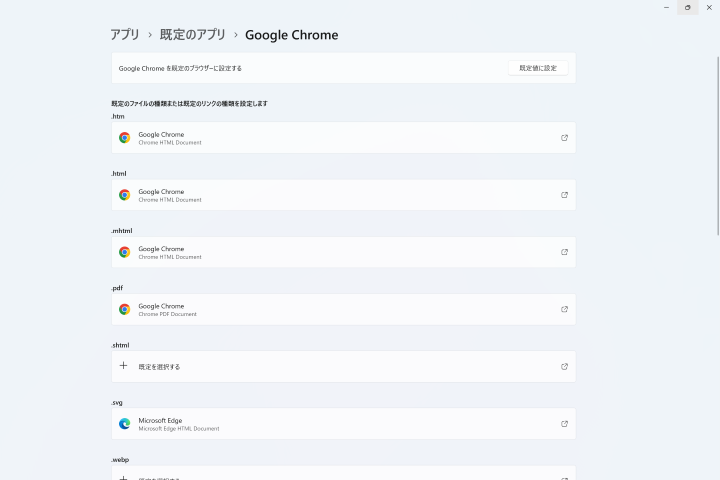
Task: Click the Chrome icon in the .htm row
Action: 124,138
